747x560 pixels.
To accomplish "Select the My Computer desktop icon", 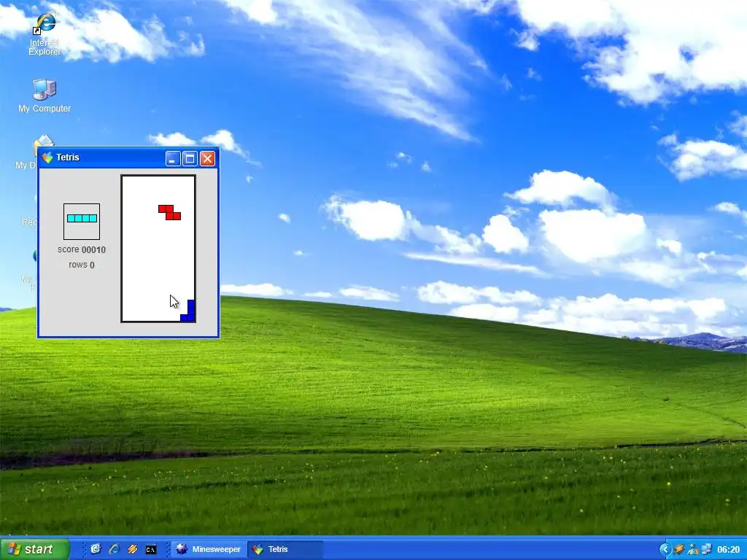I will [x=44, y=96].
